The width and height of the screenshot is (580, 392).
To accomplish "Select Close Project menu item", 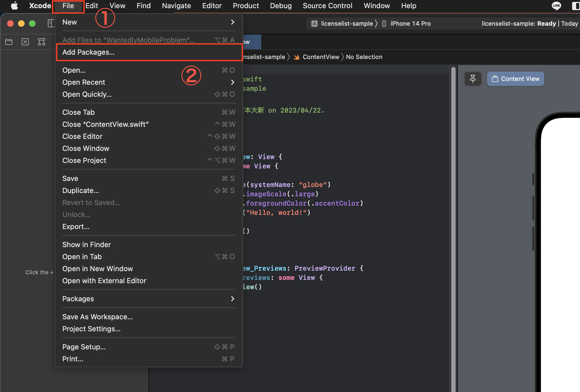I will tap(149, 160).
